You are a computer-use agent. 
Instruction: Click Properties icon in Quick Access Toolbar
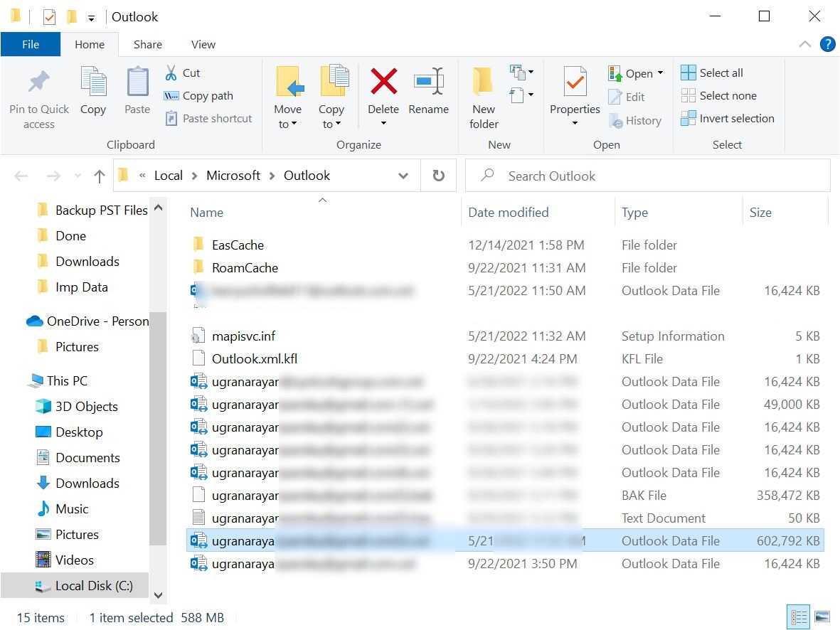pyautogui.click(x=49, y=17)
